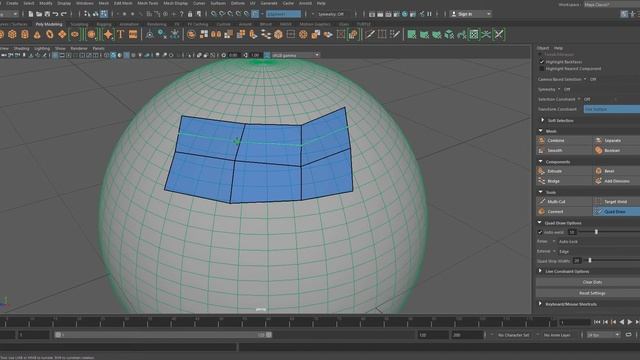640x360 pixels.
Task: Open the Mesh Tools menu
Action: click(x=148, y=3)
